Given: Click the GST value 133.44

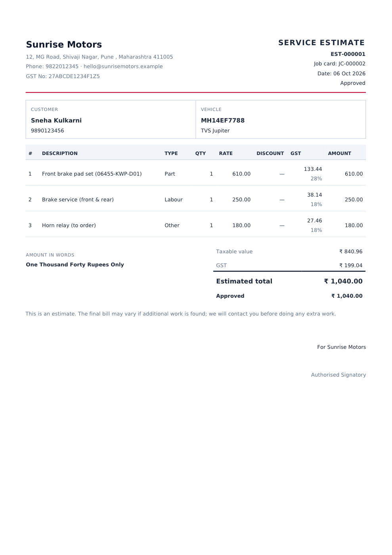Looking at the screenshot, I should [x=313, y=169].
